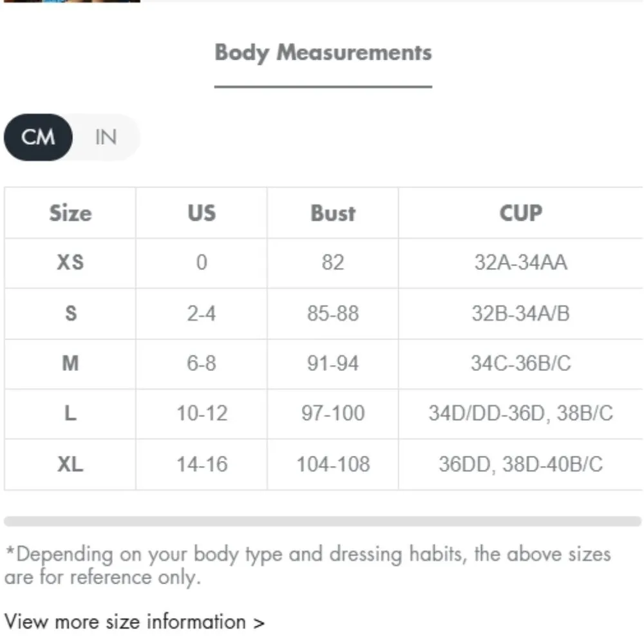Click the Size column header

tap(70, 213)
